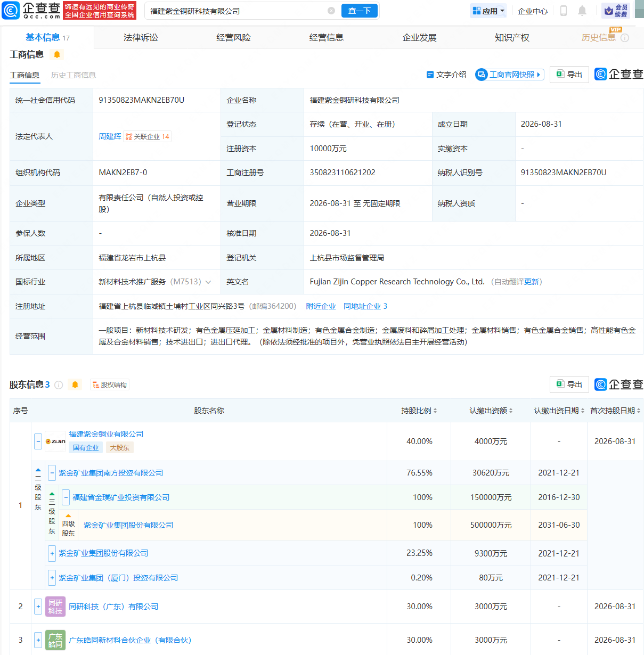
Task: Expand 紫金矿业集团股份有限公司 23.25% row
Action: (x=52, y=553)
